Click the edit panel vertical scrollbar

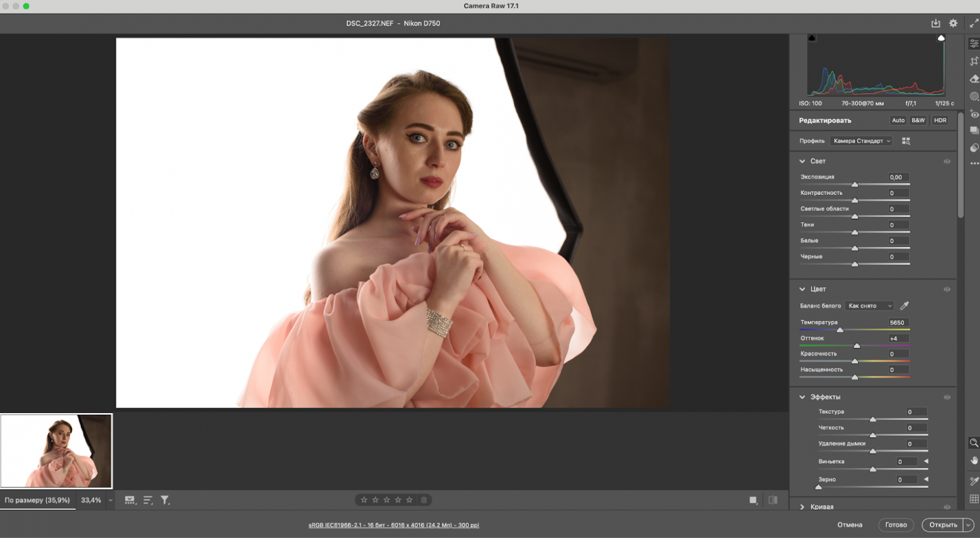(x=961, y=165)
